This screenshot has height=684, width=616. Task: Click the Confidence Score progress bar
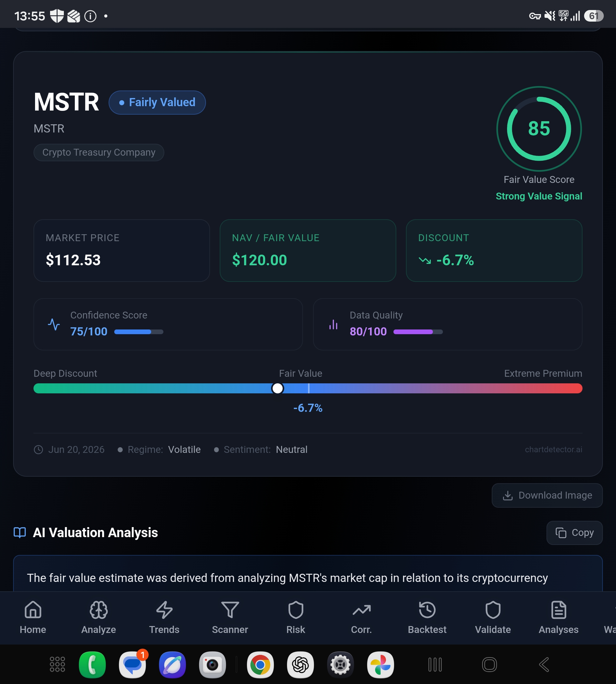click(139, 332)
